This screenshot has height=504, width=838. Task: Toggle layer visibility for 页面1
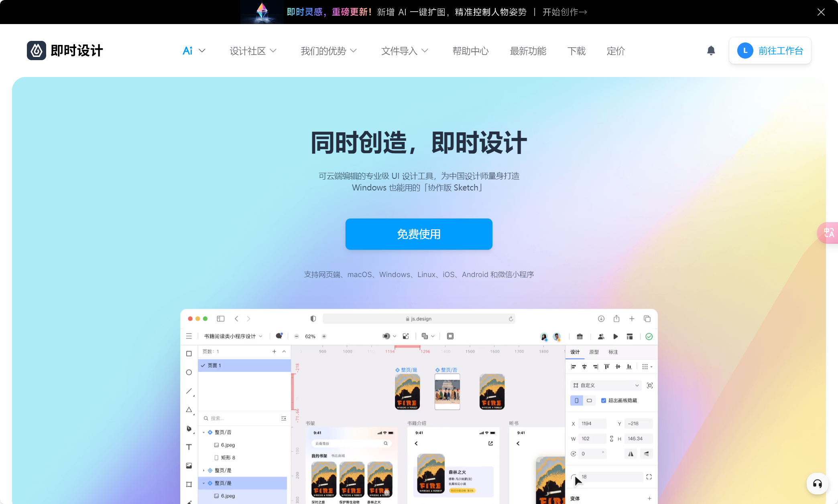(x=203, y=365)
